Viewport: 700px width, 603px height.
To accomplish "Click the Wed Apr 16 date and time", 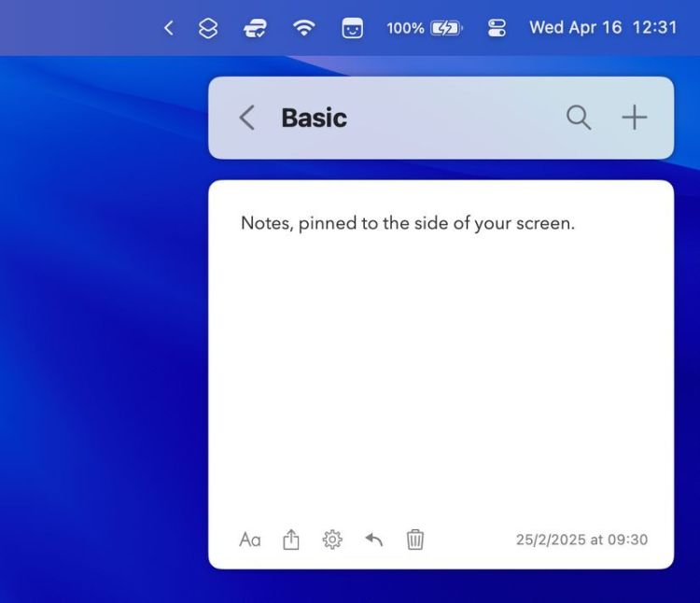I will click(603, 28).
